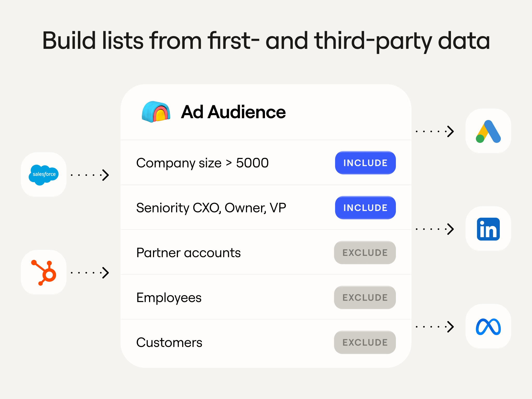Click the HubSpot sprocket icon
This screenshot has height=399, width=532.
(x=44, y=272)
